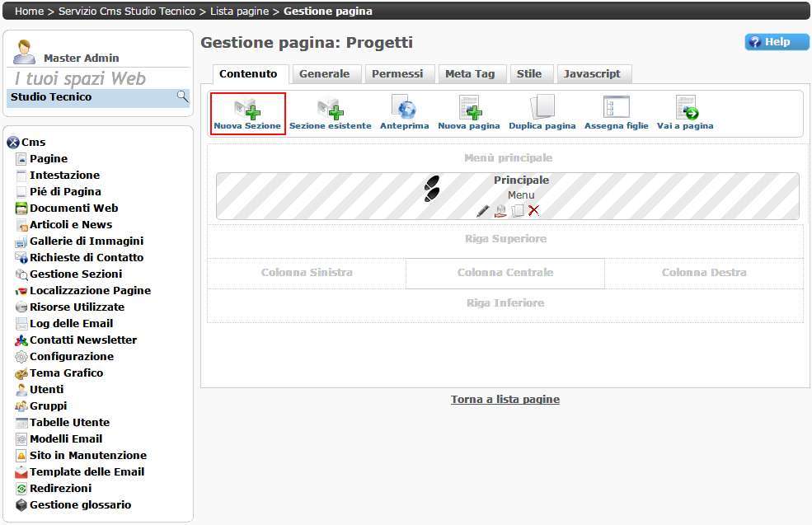The width and height of the screenshot is (812, 525).
Task: Open Gallerie di Immagini in sidebar
Action: [86, 241]
